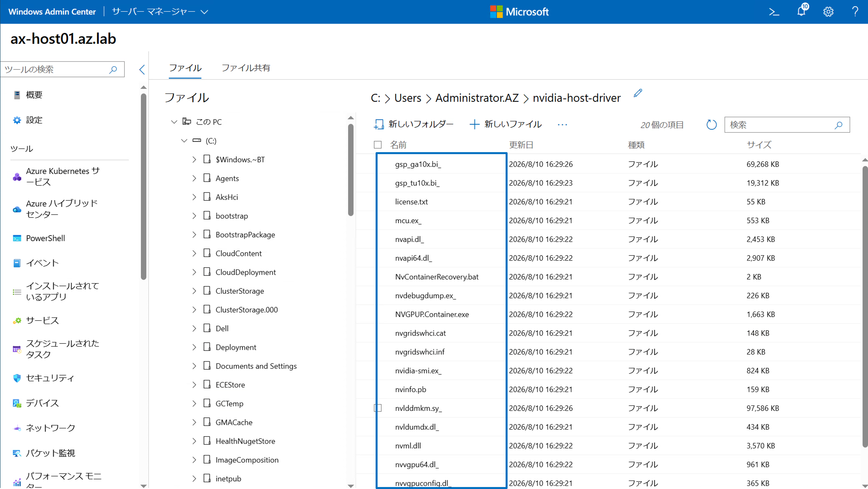Expand the Agents folder

[194, 179]
